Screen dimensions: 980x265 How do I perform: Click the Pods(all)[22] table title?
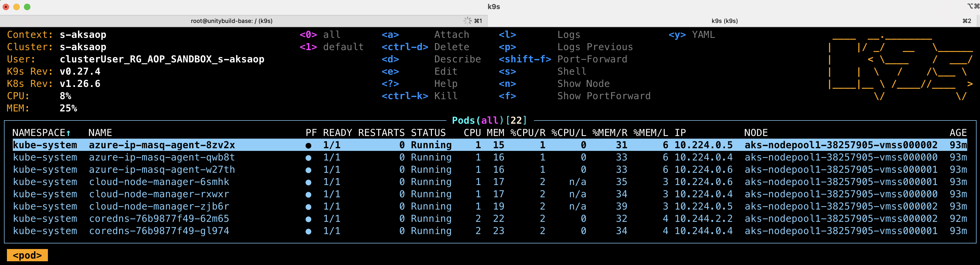(x=490, y=121)
